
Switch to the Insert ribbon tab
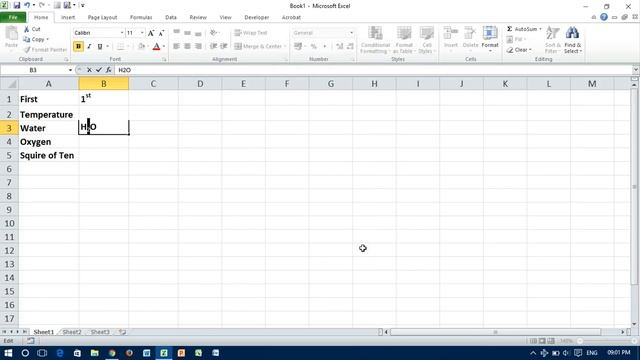click(x=68, y=17)
